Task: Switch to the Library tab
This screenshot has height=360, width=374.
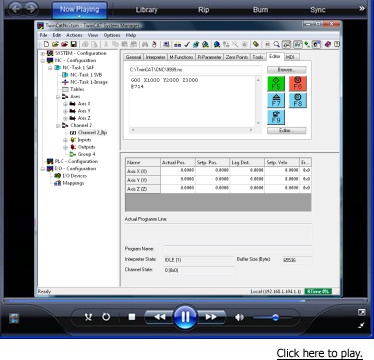Action: tap(146, 10)
